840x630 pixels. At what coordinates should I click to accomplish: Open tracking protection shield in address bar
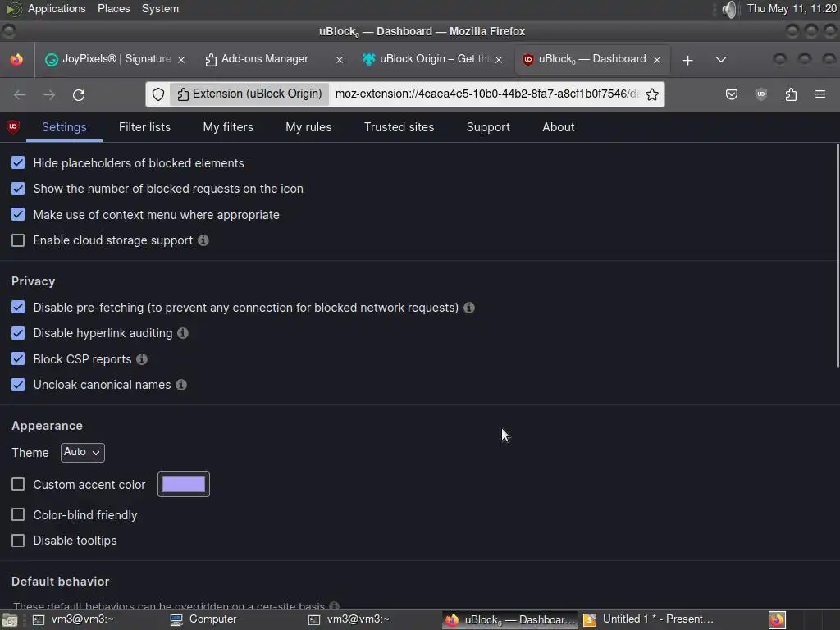tap(158, 94)
